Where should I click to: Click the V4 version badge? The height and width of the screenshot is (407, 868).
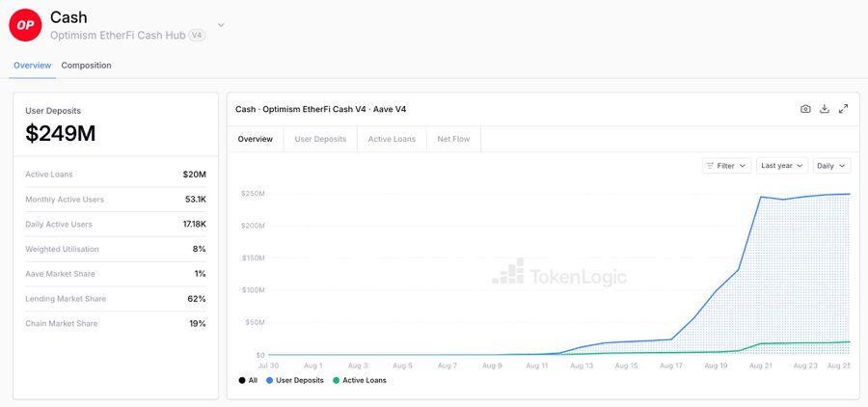197,35
